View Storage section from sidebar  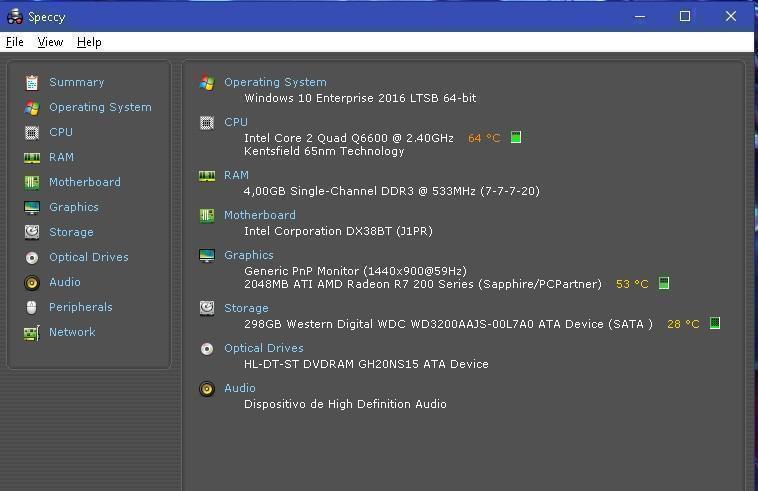(71, 232)
